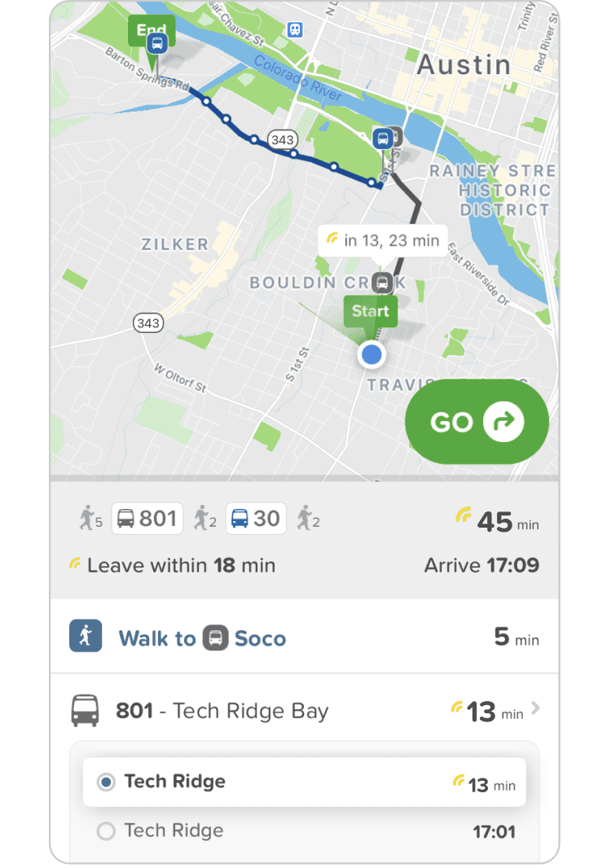Tap the rail station icon near Chavez St
This screenshot has height=868, width=611.
(295, 29)
